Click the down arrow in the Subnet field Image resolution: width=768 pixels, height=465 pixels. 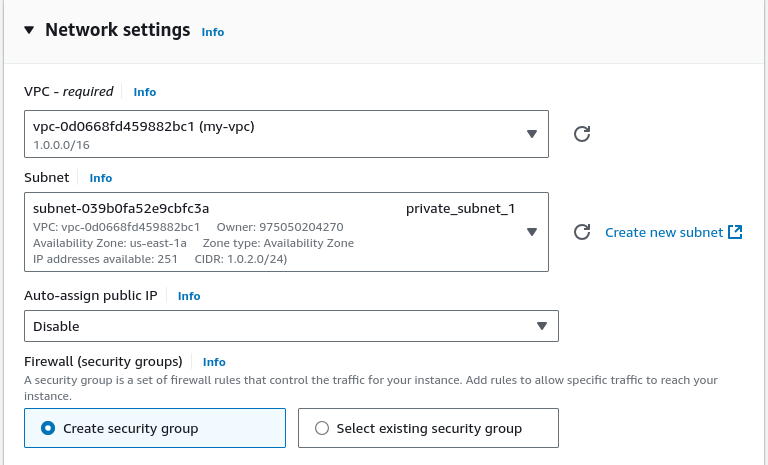(x=532, y=232)
